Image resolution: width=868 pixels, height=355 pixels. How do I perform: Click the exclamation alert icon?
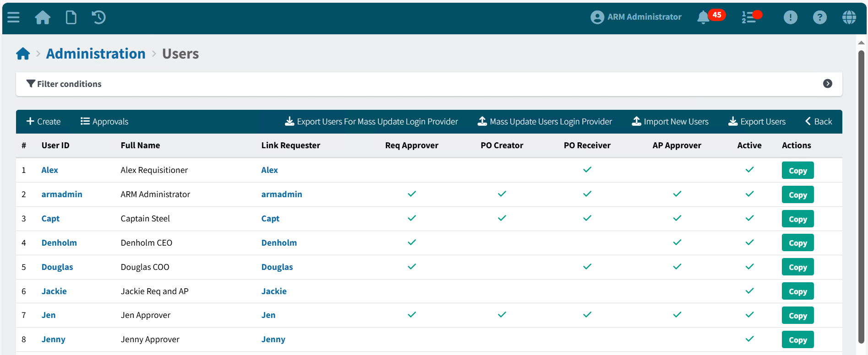(790, 17)
